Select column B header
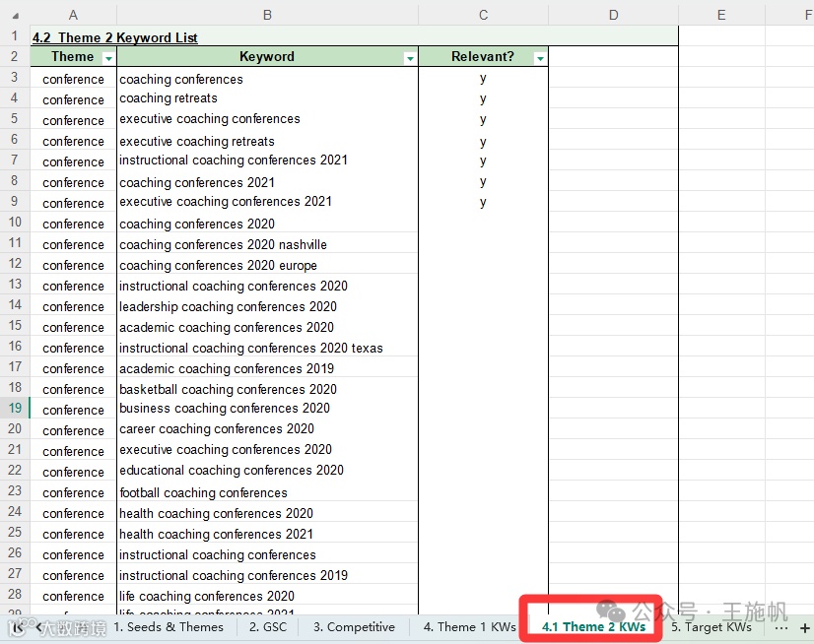 click(267, 15)
